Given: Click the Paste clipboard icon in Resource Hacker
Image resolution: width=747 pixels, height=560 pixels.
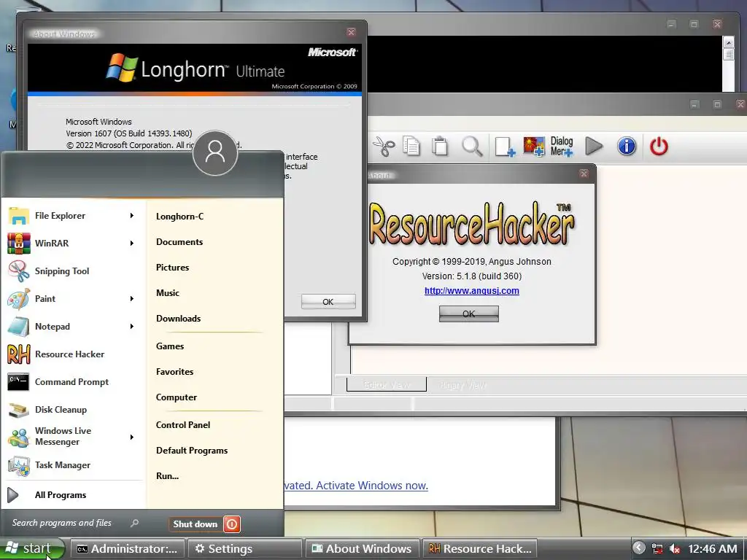Looking at the screenshot, I should [x=440, y=146].
